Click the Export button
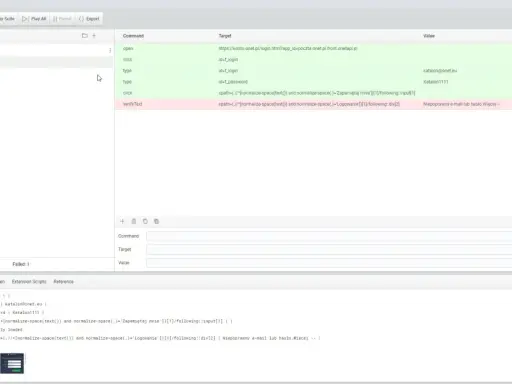 89,19
